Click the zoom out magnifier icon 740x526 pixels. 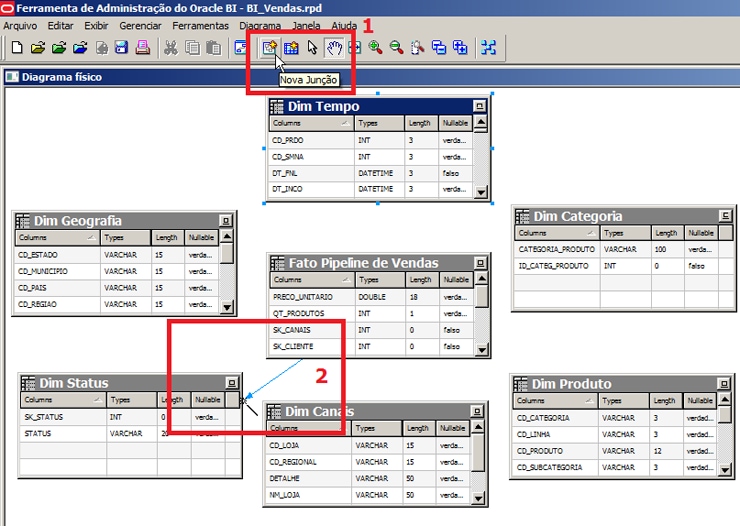pyautogui.click(x=396, y=48)
